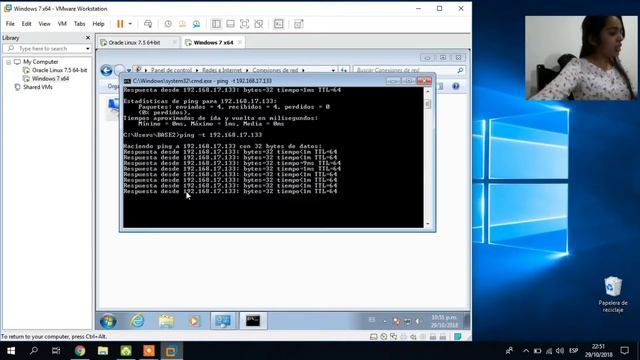Click Panel de control breadcrumb
The image size is (640, 360).
[171, 70]
